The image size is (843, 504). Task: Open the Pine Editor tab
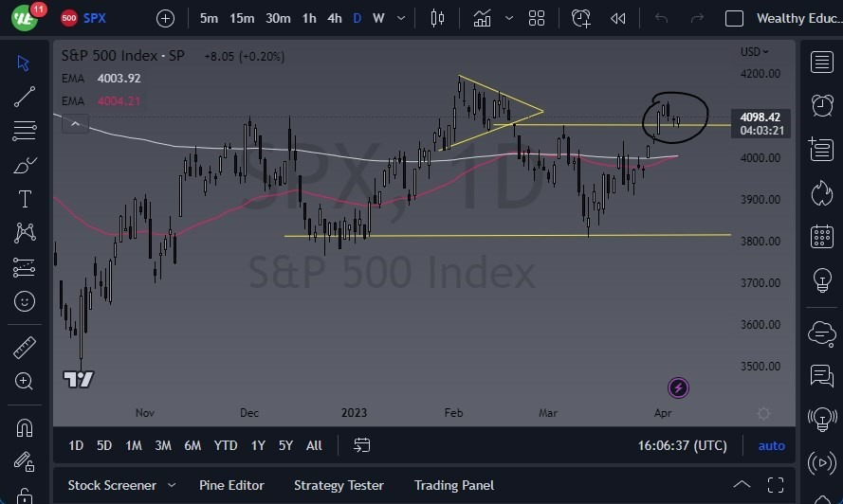(231, 485)
